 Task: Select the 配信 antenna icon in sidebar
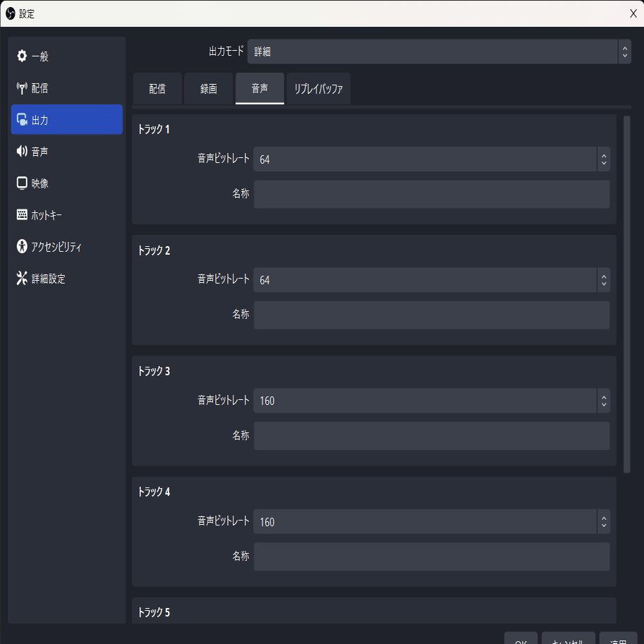(22, 88)
